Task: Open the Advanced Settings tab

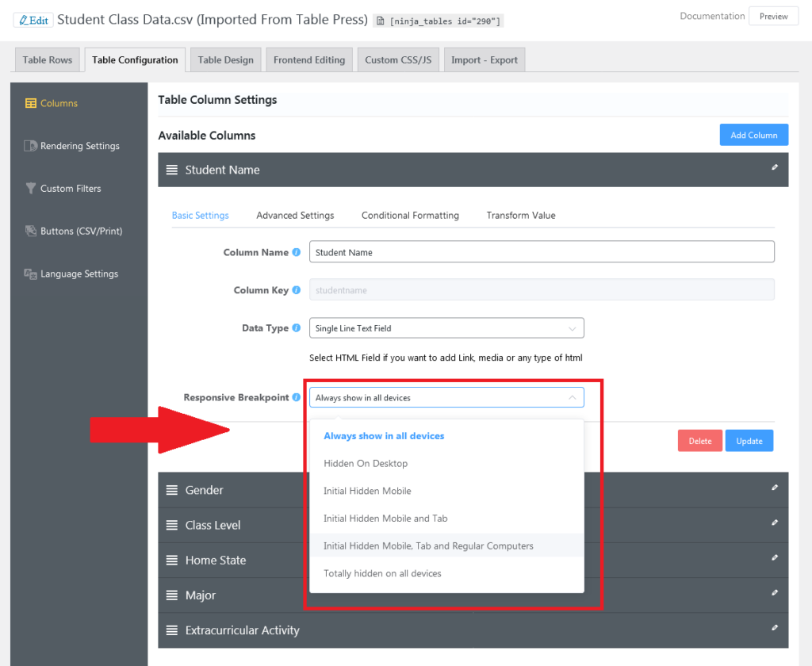Action: tap(295, 215)
